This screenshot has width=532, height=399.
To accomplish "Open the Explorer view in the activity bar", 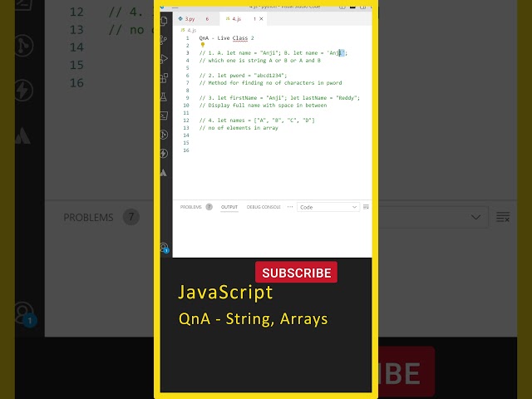I will click(165, 21).
